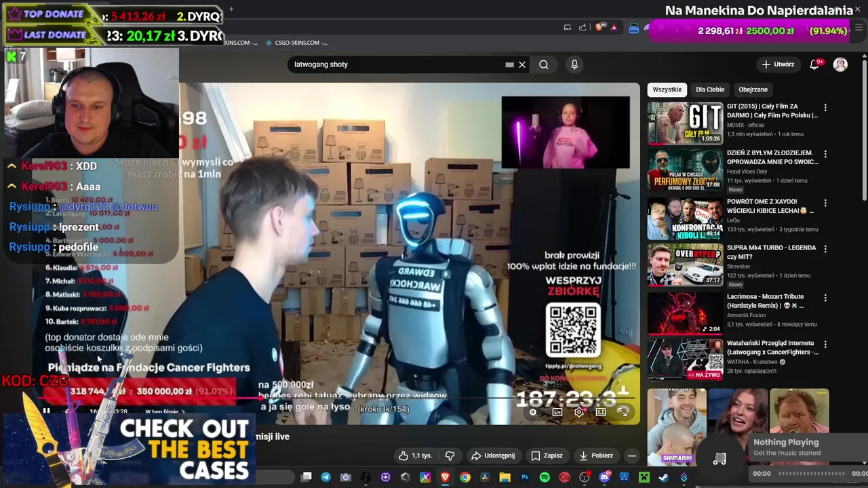Viewport: 868px width, 488px height.
Task: Save video with Zapisz button
Action: tap(547, 455)
